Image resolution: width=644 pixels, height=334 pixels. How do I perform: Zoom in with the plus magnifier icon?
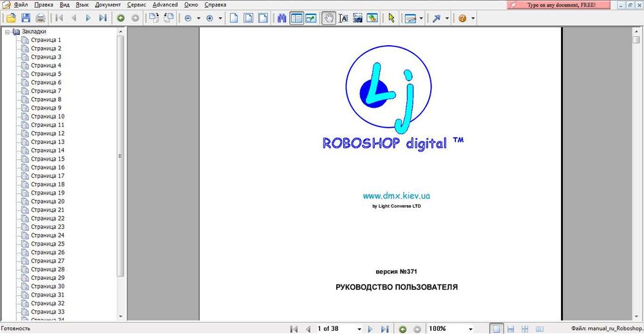(210, 18)
